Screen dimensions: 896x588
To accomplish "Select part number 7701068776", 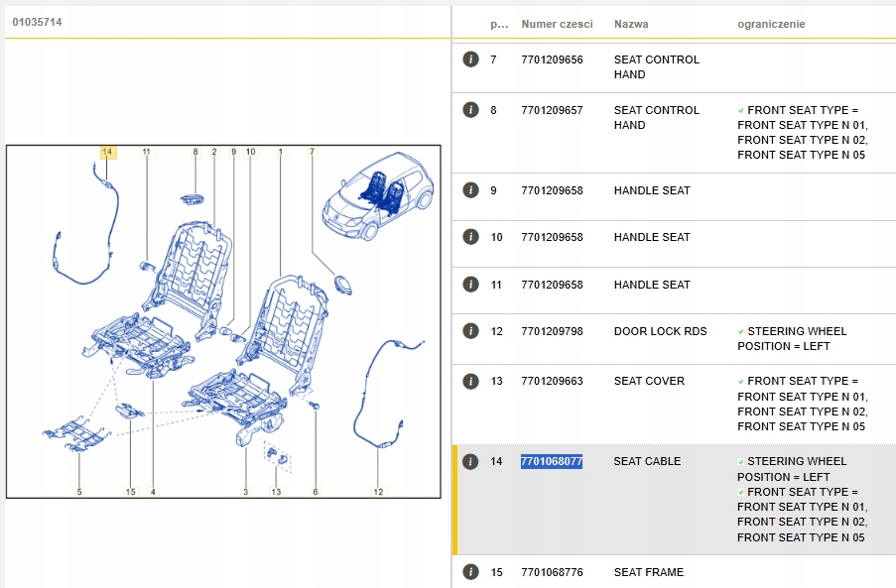I will click(552, 572).
